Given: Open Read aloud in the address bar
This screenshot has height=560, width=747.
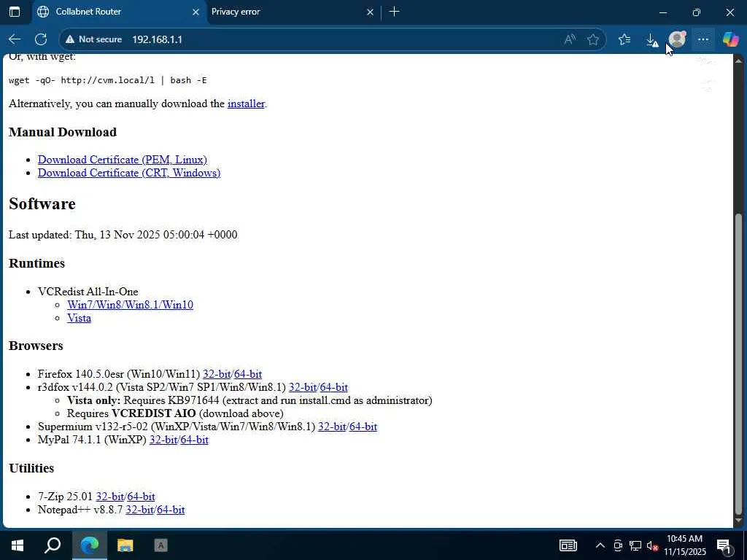Looking at the screenshot, I should pos(570,39).
